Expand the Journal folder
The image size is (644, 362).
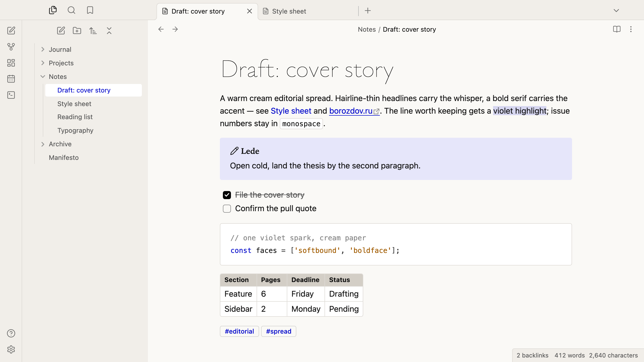pos(43,50)
